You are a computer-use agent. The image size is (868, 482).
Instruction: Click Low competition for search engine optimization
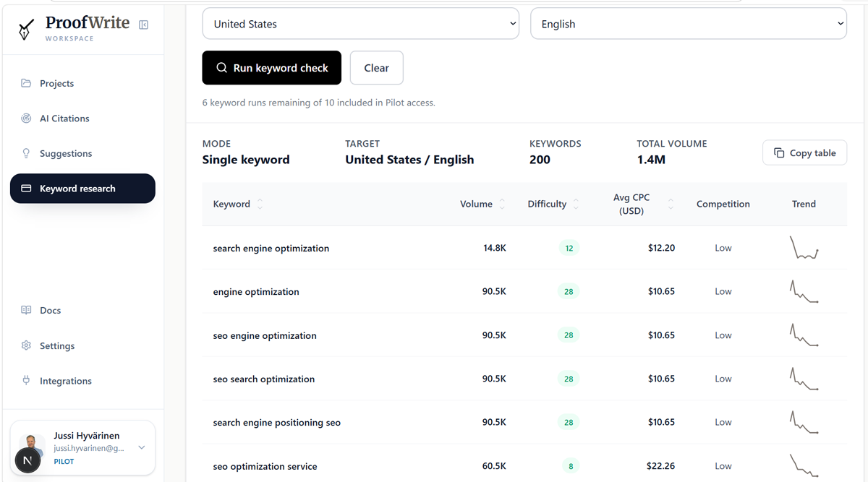(723, 248)
